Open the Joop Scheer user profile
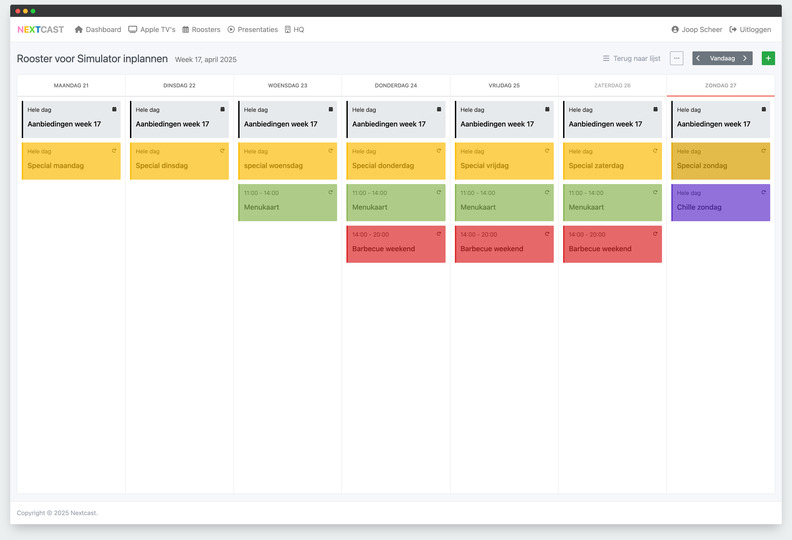Screen dimensions: 792x540 click(697, 30)
